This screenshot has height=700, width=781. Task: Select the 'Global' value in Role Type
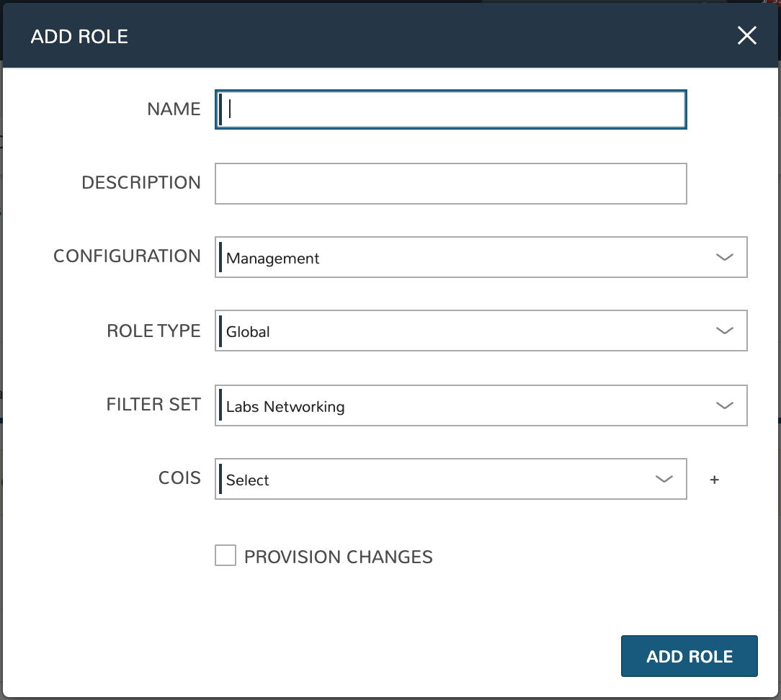tap(249, 332)
